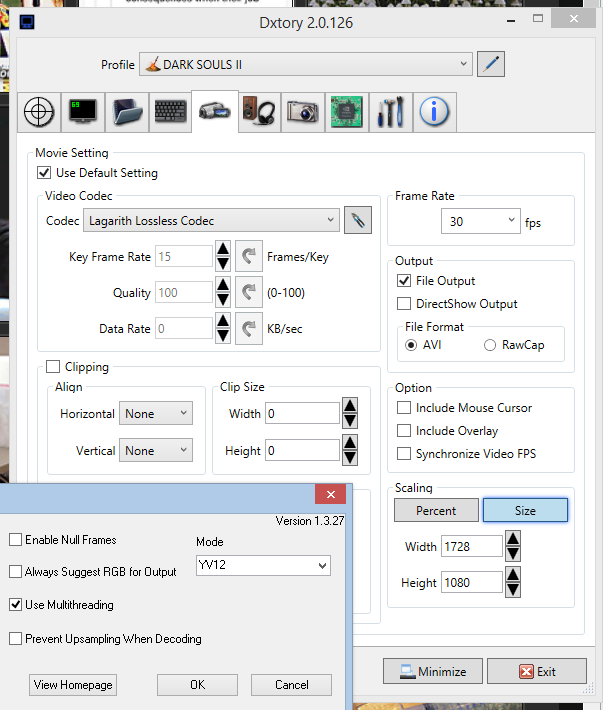Decrease the Quality value
This screenshot has width=603, height=710.
pyautogui.click(x=223, y=300)
